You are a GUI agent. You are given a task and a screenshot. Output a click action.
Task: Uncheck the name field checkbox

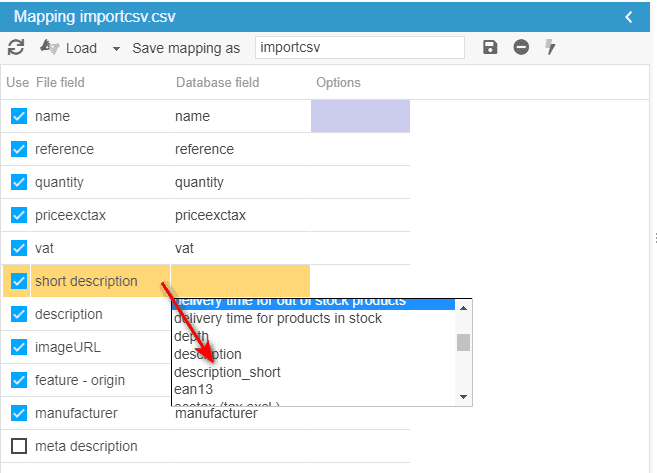click(19, 116)
